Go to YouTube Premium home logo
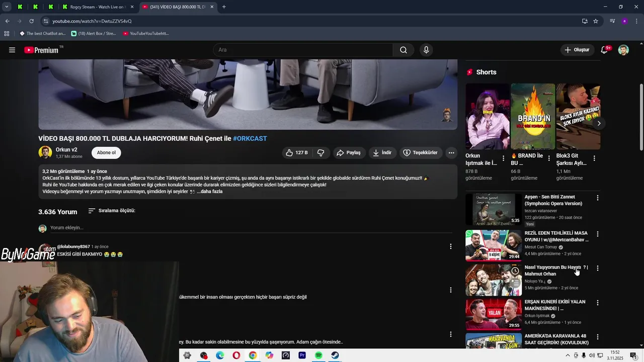 point(41,50)
